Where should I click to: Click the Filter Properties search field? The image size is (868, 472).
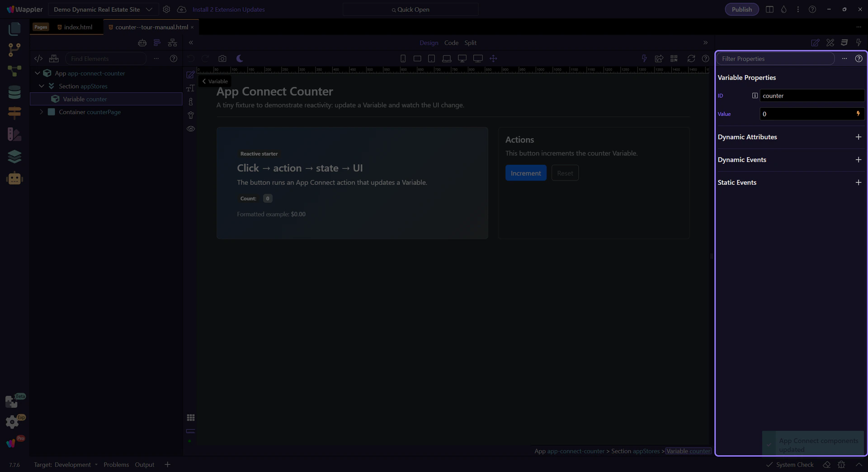[x=775, y=59]
